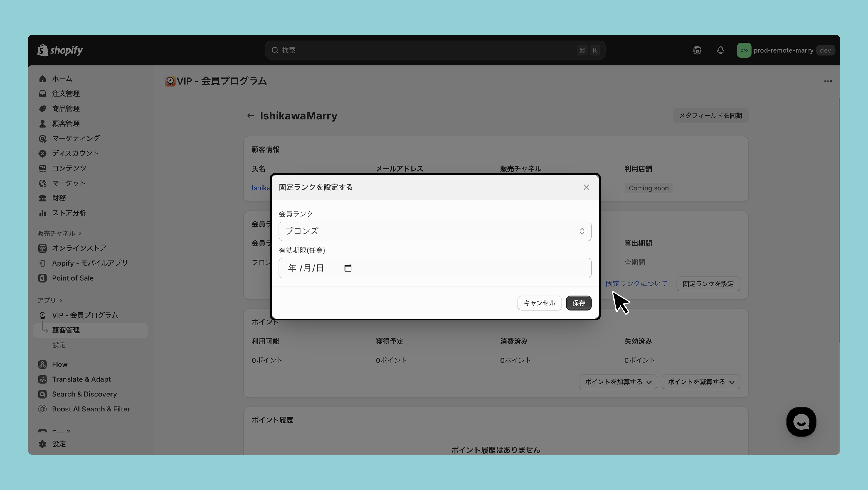Open the 会員ランク rank dropdown

435,231
